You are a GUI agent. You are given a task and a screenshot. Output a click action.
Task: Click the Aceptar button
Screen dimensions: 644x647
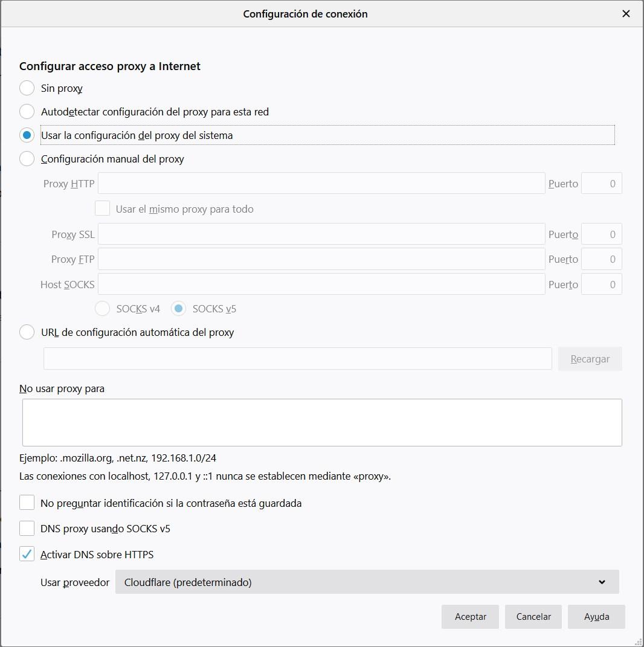(x=470, y=617)
